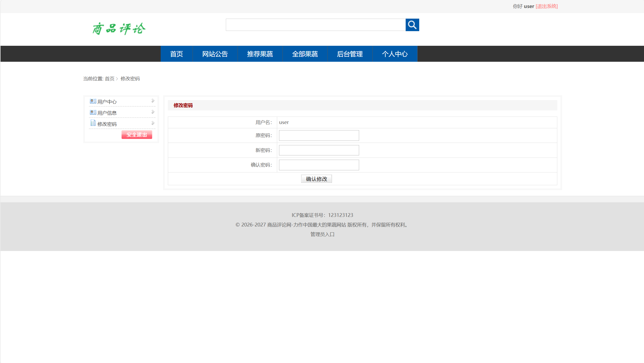Expand the 用户中心 sidebar entry arrow

point(152,101)
